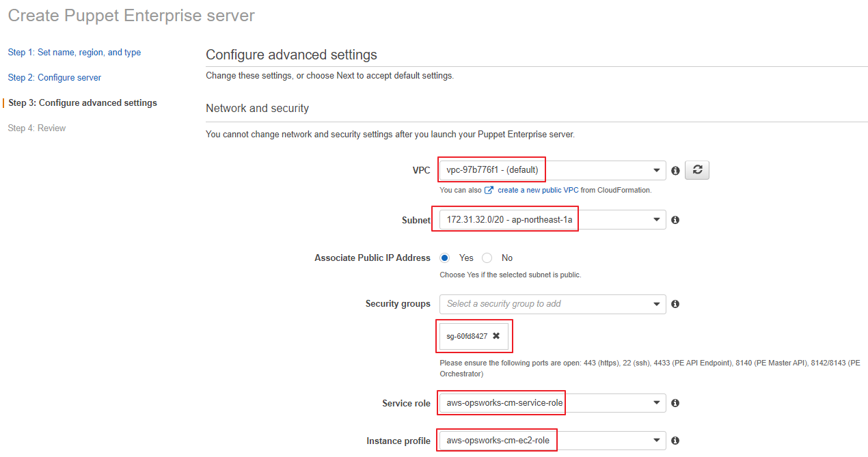Click the Instance profile label
This screenshot has width=868, height=457.
coord(398,441)
